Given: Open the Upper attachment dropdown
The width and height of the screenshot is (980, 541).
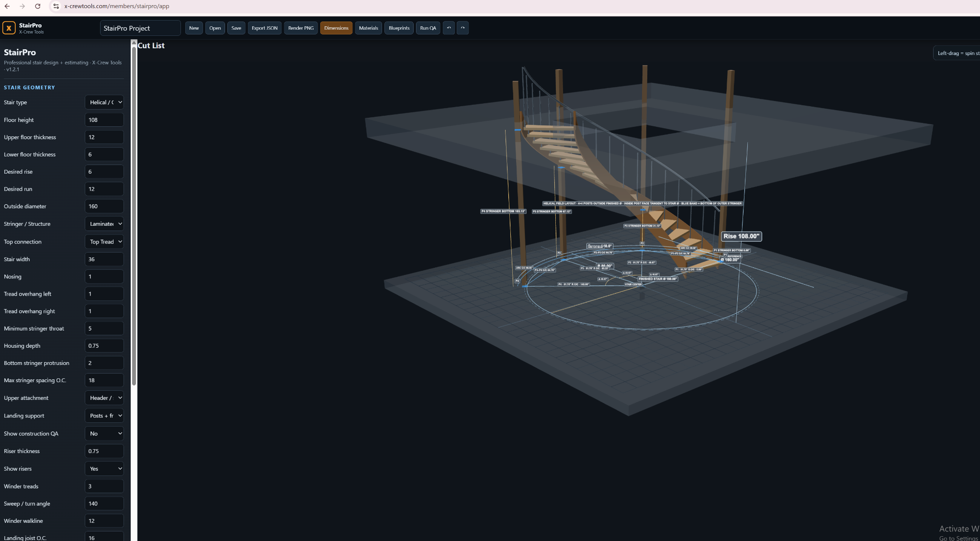Looking at the screenshot, I should coord(104,398).
